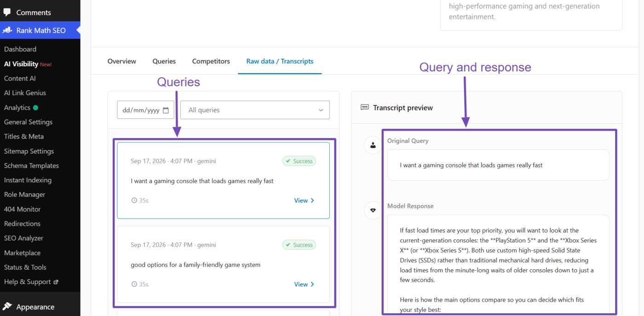Viewport: 644px width, 316px height.
Task: Click the 'Transcript preview' heading
Action: [x=403, y=108]
